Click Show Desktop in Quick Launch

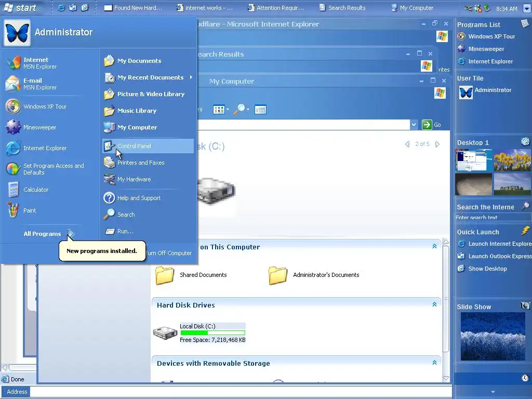click(482, 269)
